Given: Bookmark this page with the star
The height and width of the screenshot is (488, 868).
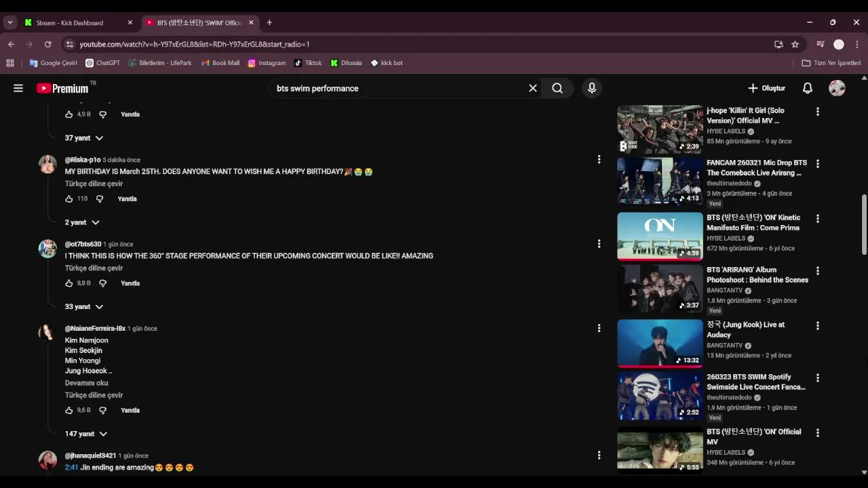Looking at the screenshot, I should 795,44.
